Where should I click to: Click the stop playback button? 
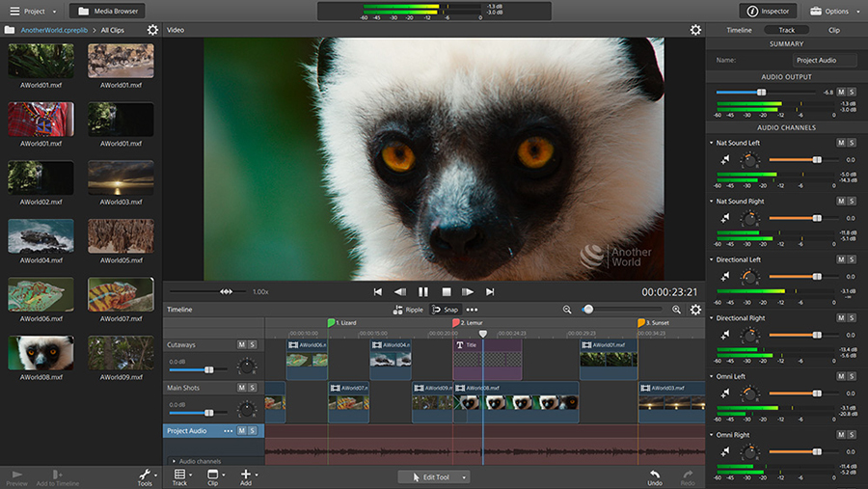(x=446, y=291)
